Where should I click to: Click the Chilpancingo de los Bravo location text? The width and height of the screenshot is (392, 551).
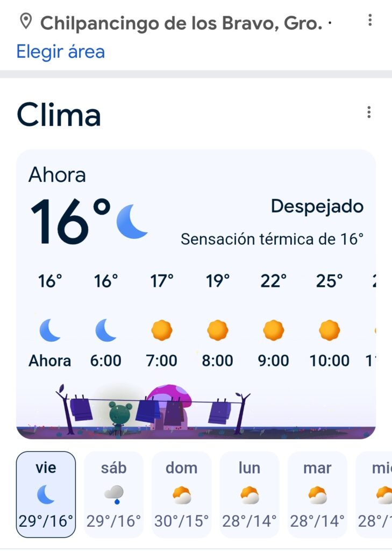(181, 23)
